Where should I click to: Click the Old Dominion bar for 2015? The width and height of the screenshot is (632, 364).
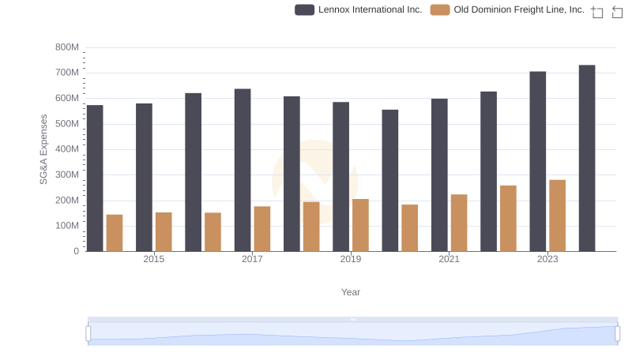tap(164, 232)
